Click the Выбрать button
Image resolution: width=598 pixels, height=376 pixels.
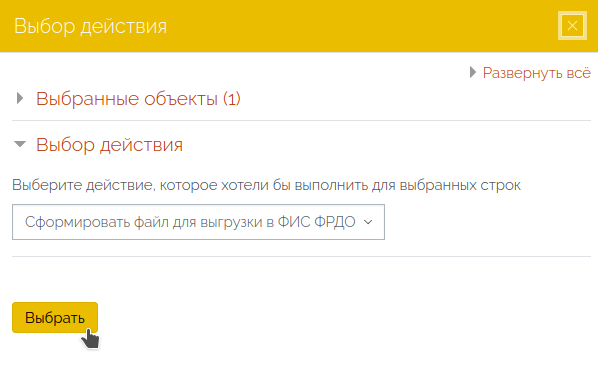click(55, 318)
